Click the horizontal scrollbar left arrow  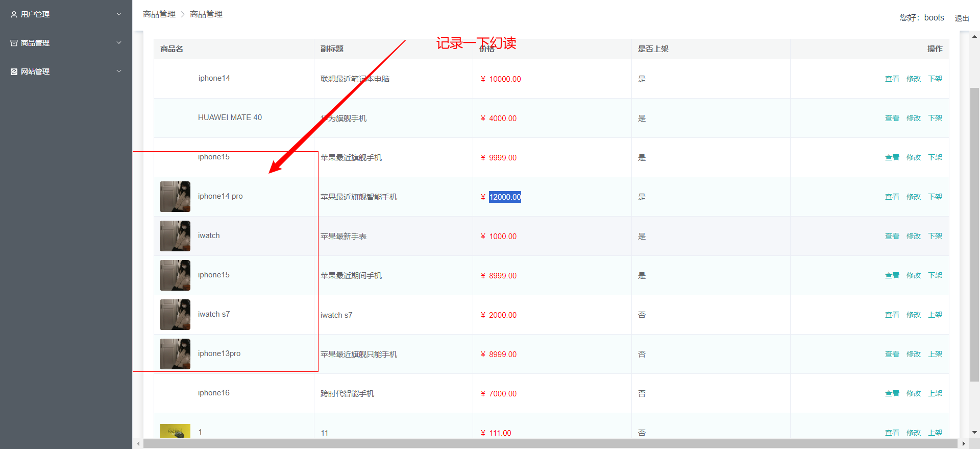tap(138, 444)
